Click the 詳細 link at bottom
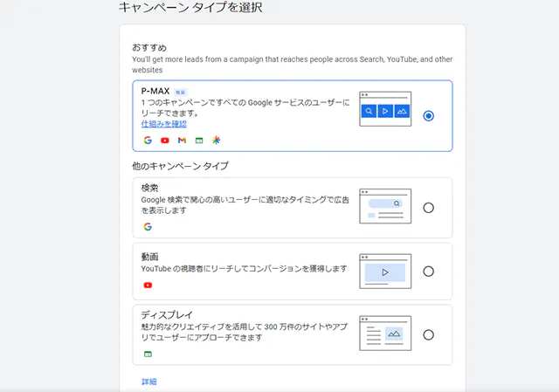559x392 pixels. [149, 382]
